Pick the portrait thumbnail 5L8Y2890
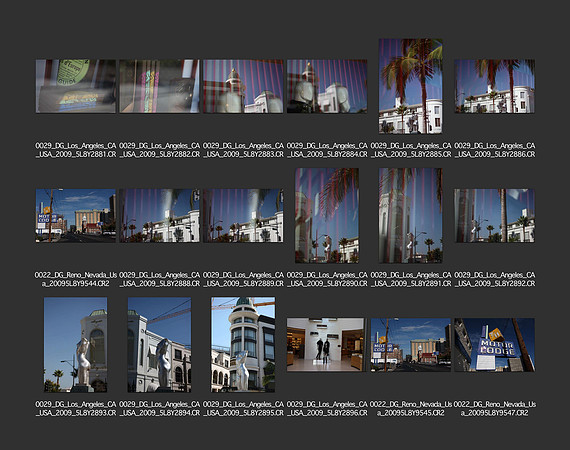 [327, 216]
